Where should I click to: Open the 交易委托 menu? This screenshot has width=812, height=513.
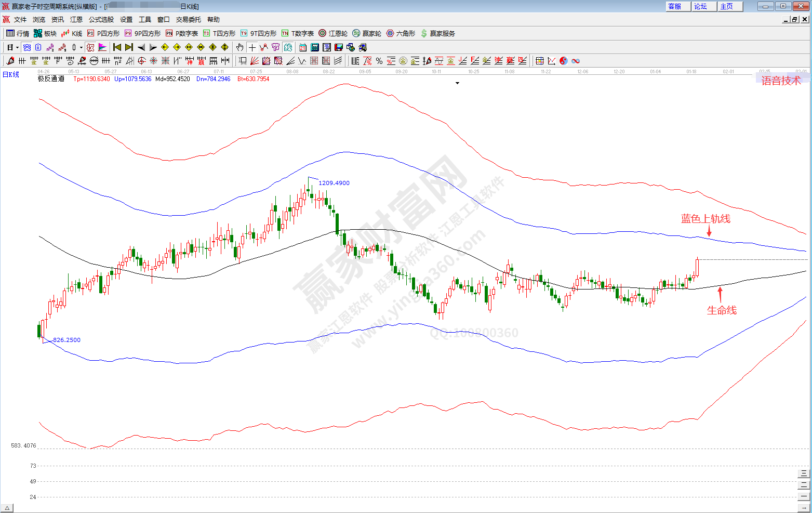(188, 19)
